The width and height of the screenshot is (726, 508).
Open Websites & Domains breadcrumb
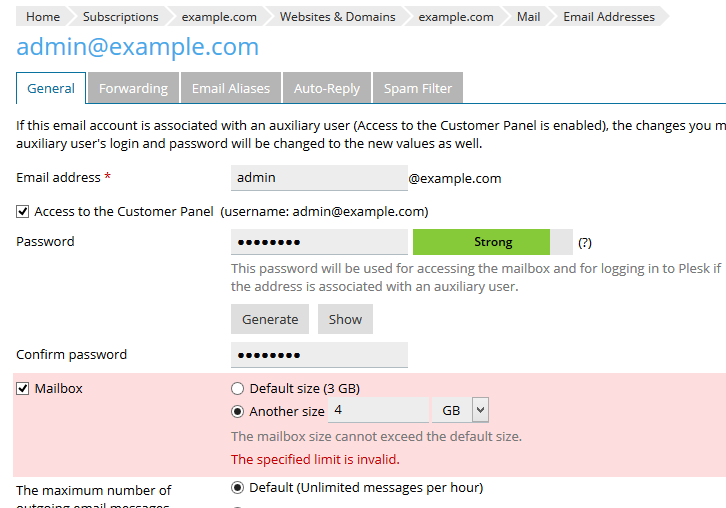pos(337,17)
